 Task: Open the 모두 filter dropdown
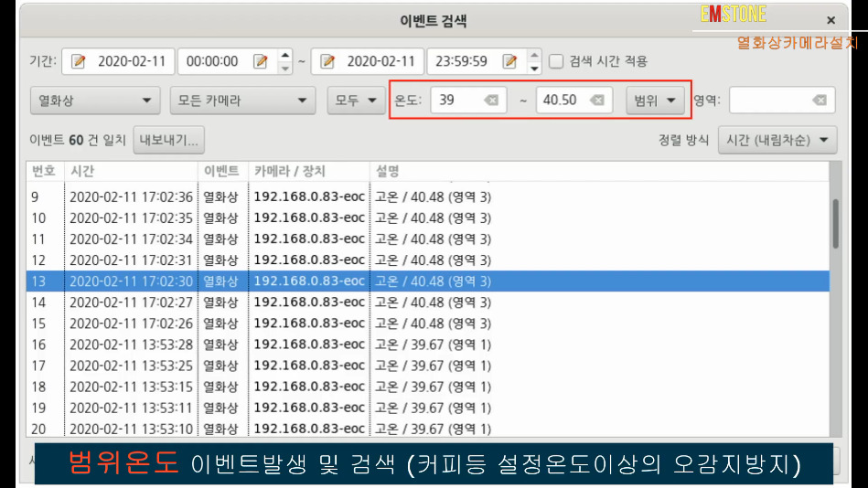[356, 101]
